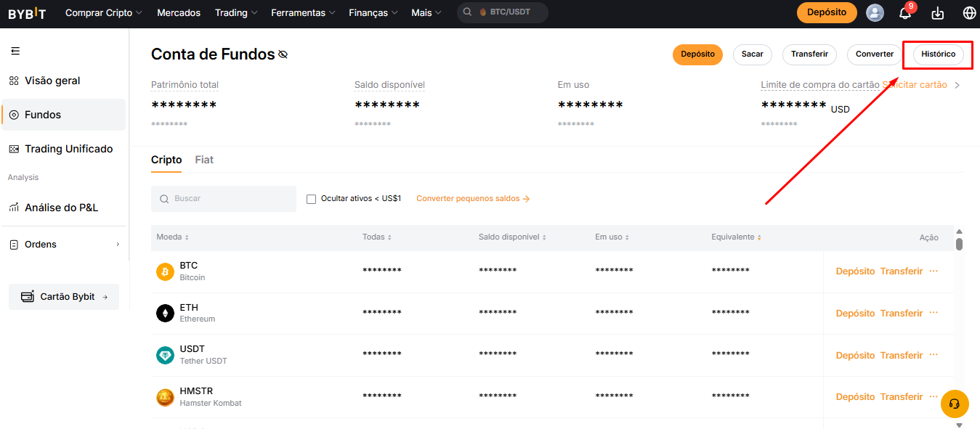This screenshot has width=980, height=429.
Task: Open the notifications bell
Action: 904,13
